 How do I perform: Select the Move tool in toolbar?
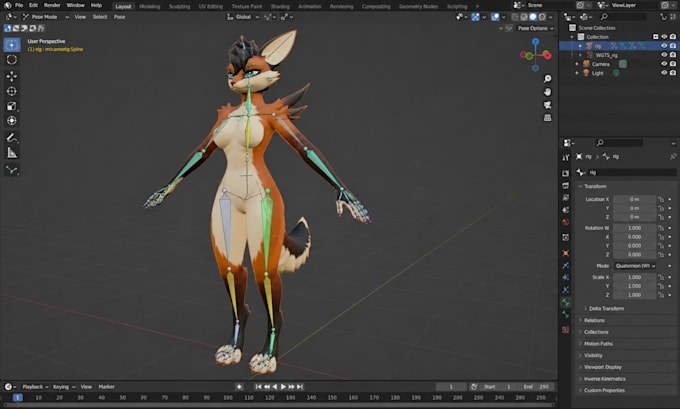(12, 76)
